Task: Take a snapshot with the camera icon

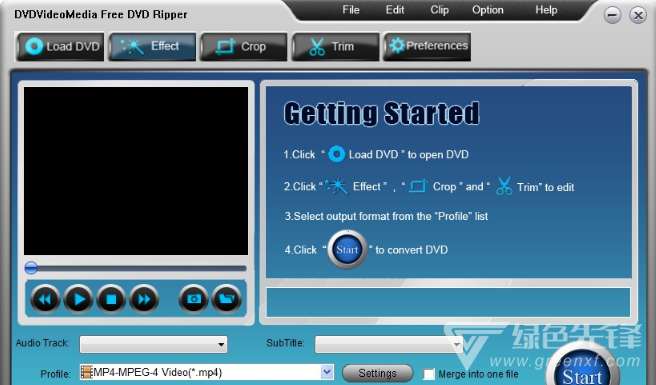Action: pos(193,299)
